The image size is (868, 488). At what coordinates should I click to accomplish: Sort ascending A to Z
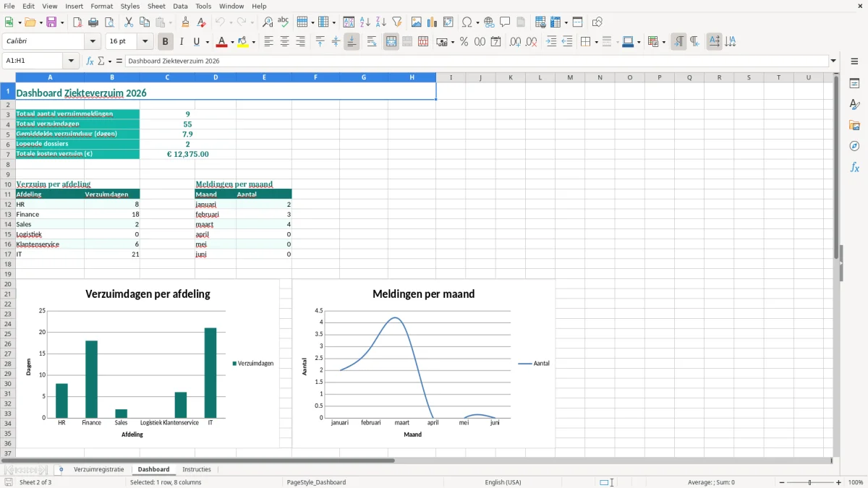(365, 22)
